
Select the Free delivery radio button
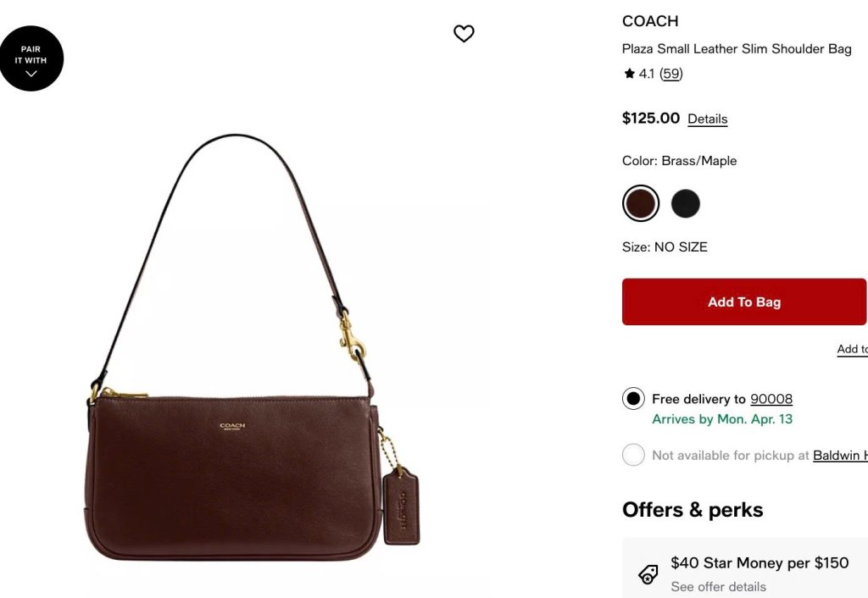633,398
